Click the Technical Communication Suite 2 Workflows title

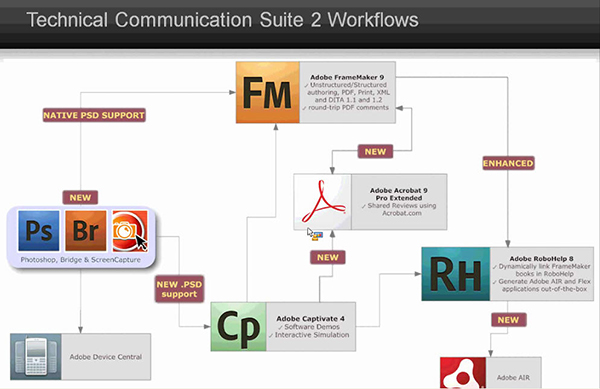pyautogui.click(x=222, y=20)
